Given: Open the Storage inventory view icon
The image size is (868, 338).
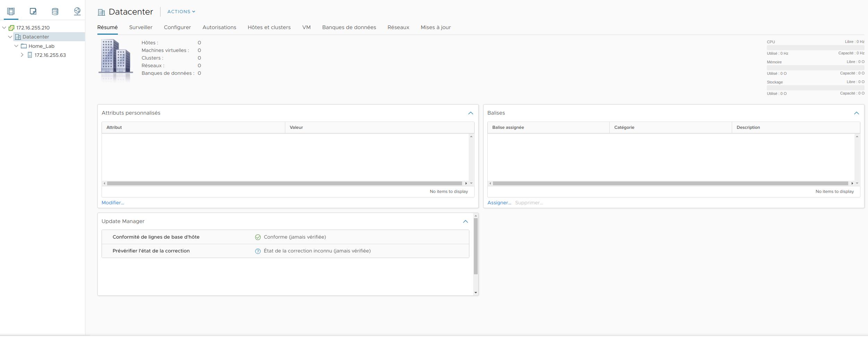Looking at the screenshot, I should 55,11.
